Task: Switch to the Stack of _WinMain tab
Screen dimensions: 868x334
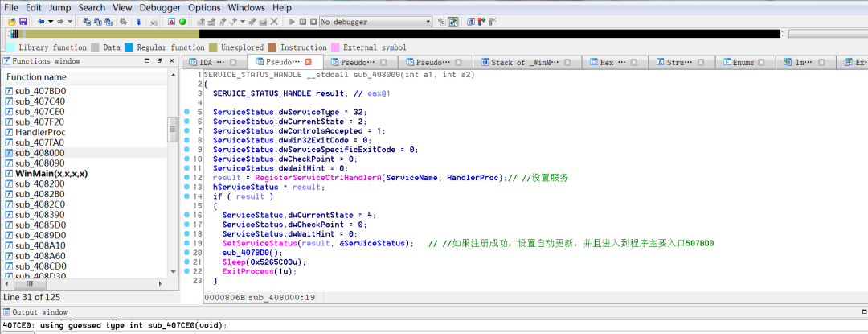Action: click(518, 62)
